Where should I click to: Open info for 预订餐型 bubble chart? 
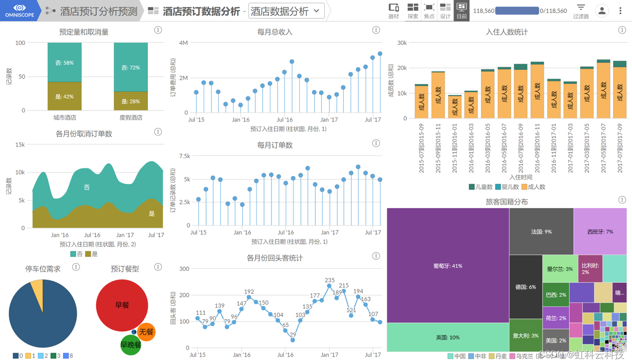pos(158,267)
